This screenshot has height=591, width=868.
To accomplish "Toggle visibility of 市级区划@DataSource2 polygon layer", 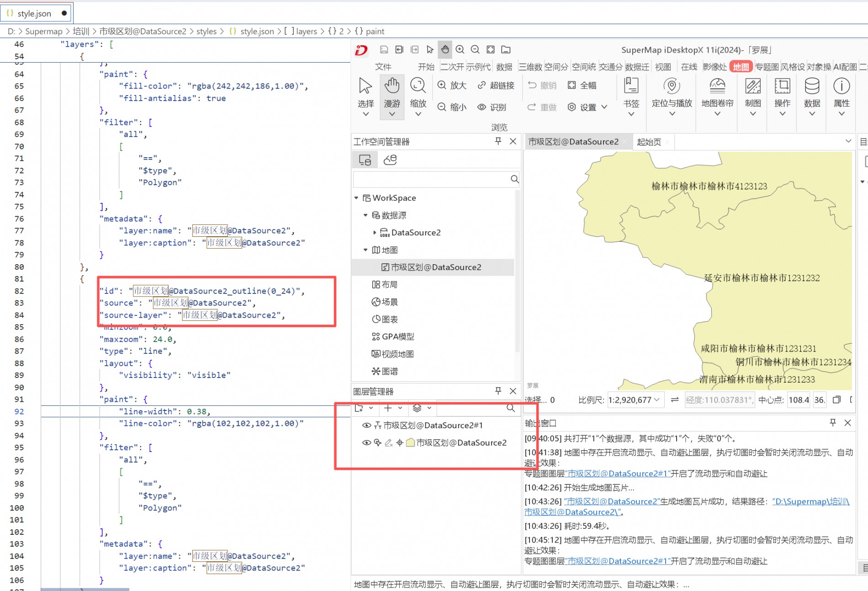I will click(366, 442).
